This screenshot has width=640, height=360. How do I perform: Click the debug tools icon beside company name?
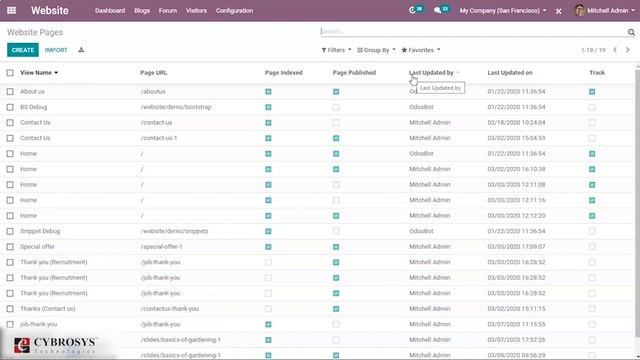pos(558,11)
